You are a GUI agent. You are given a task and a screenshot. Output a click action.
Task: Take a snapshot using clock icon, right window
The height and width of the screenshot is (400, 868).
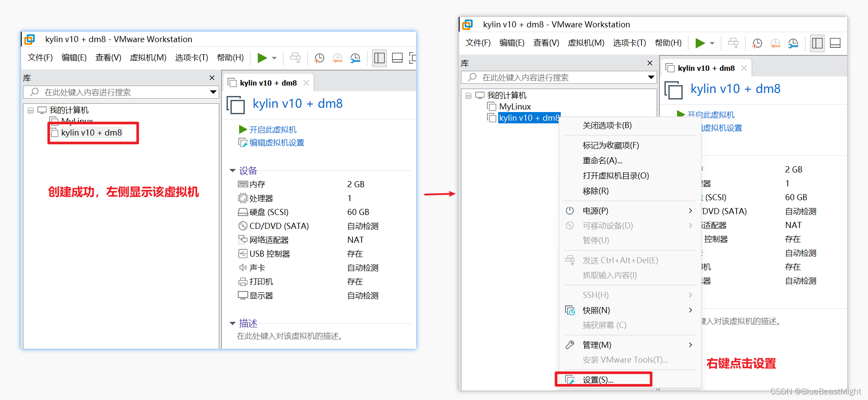(x=757, y=43)
